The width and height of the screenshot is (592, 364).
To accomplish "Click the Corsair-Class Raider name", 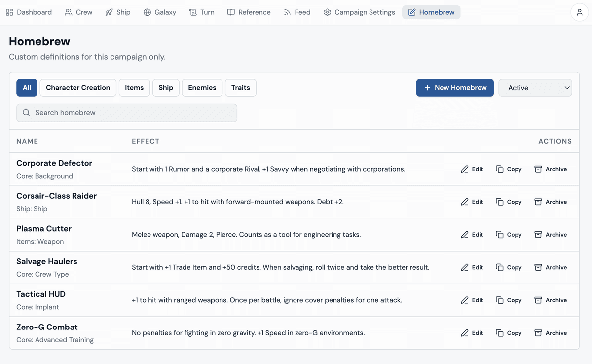I will point(57,196).
